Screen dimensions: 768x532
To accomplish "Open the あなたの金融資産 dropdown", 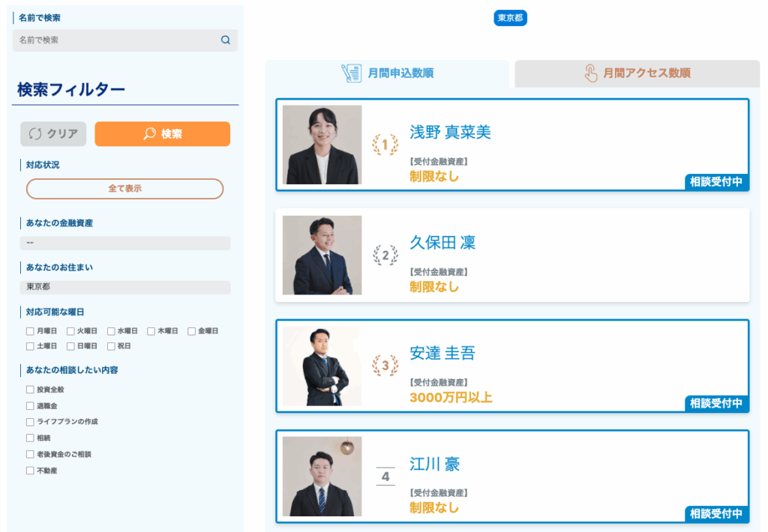I will click(125, 244).
